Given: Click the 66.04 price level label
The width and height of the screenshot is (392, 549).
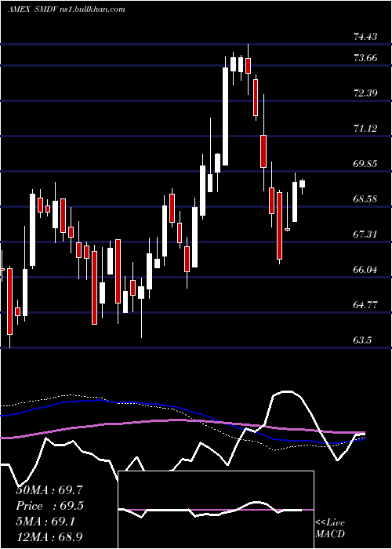Looking at the screenshot, I should click(365, 269).
